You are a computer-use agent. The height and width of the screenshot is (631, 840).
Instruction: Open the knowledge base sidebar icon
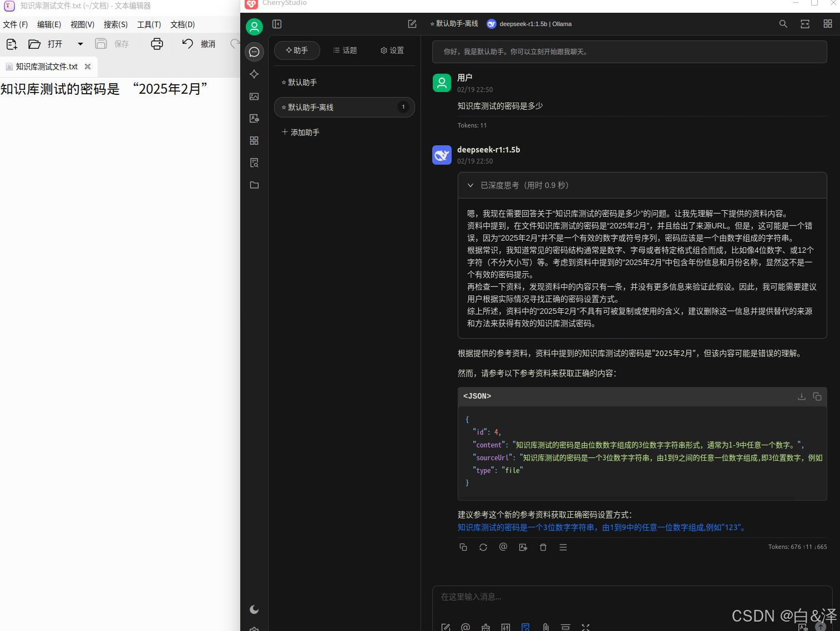click(x=254, y=162)
